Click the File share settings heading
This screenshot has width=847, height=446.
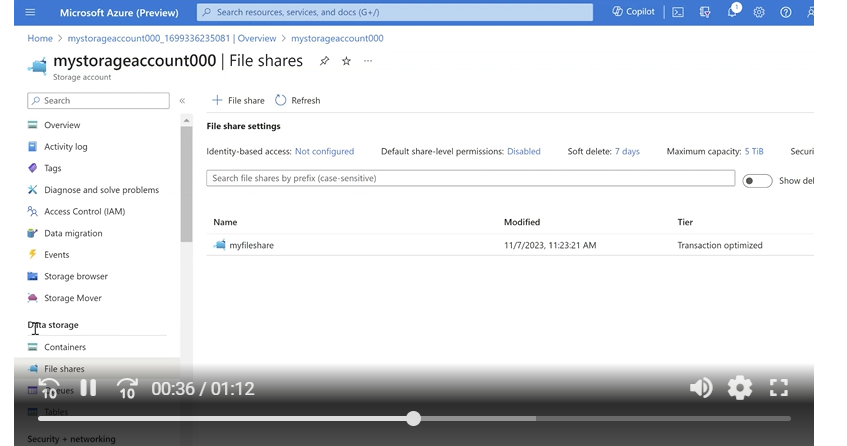(243, 126)
